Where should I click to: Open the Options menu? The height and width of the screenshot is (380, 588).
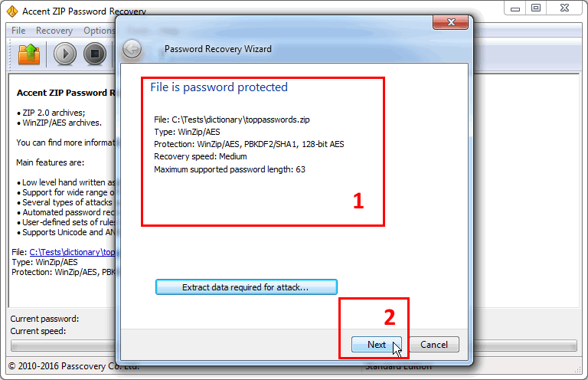99,31
